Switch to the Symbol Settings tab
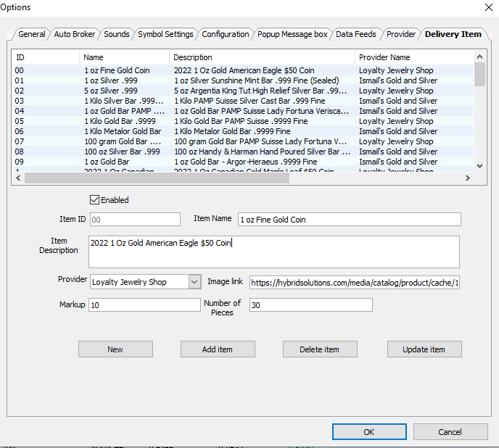This screenshot has width=499, height=448. (x=165, y=34)
